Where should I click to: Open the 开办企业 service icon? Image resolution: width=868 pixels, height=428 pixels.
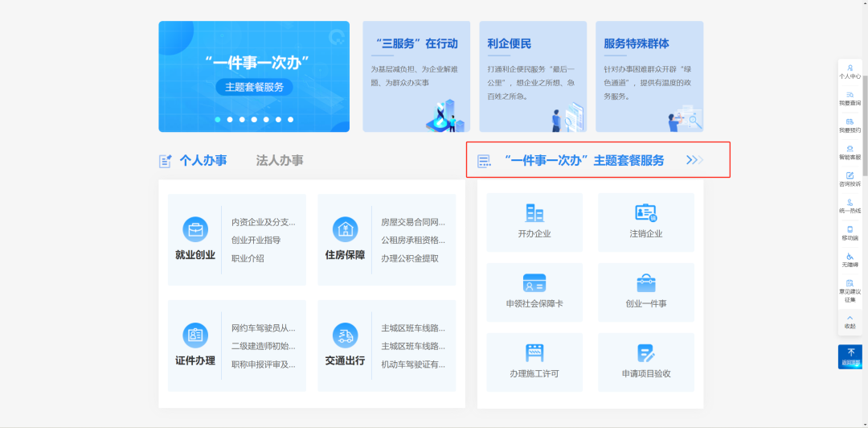[x=534, y=213]
